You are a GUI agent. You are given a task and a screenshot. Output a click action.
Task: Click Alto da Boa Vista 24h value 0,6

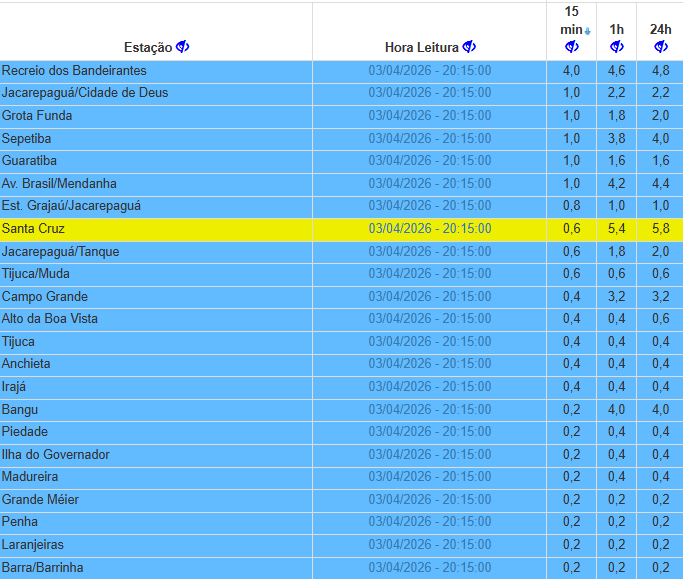click(x=661, y=318)
